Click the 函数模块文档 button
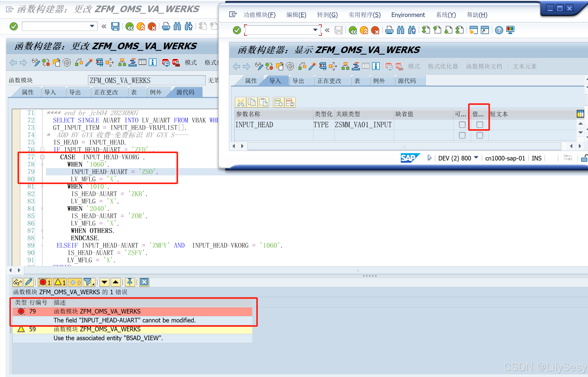Viewport: 588px width, 377px height. click(484, 66)
